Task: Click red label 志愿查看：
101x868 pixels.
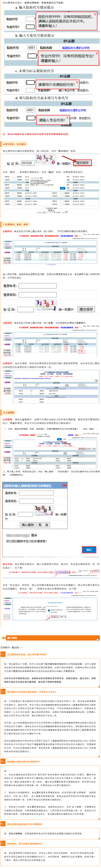Action: point(8,323)
